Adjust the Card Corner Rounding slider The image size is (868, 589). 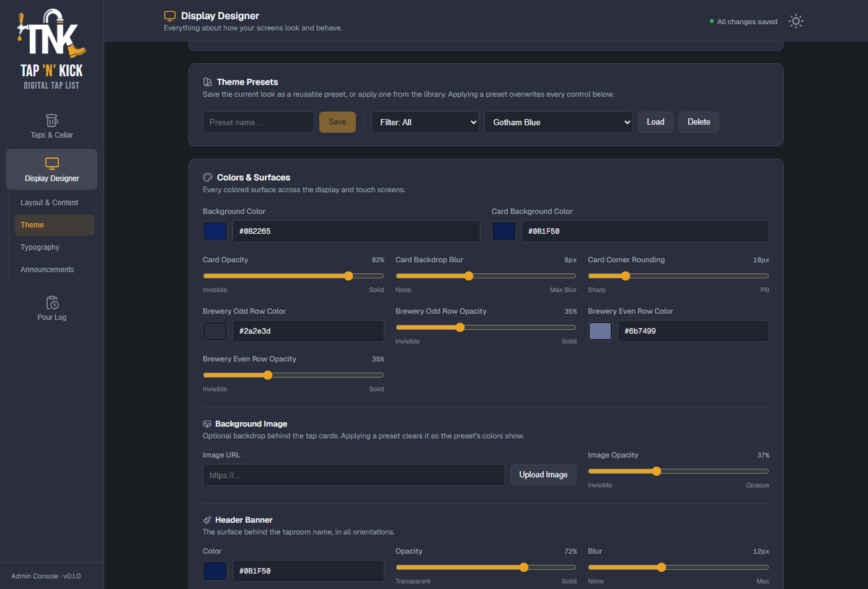tap(678, 276)
